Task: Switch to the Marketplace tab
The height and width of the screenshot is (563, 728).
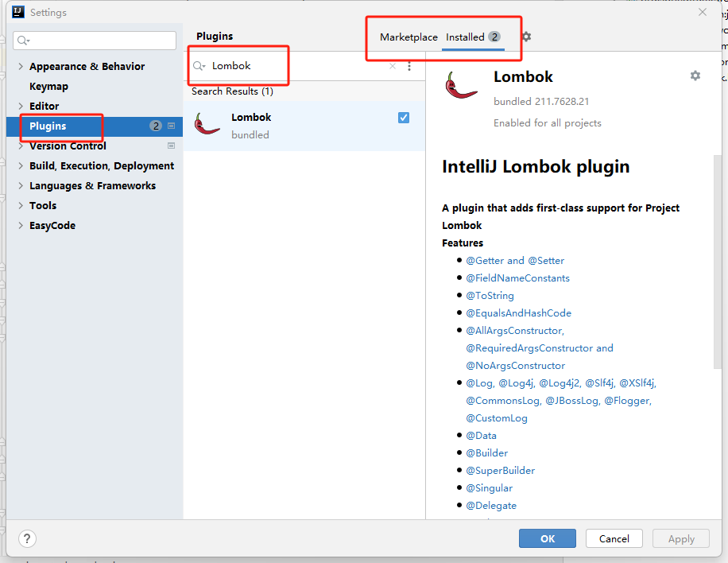Action: 409,37
